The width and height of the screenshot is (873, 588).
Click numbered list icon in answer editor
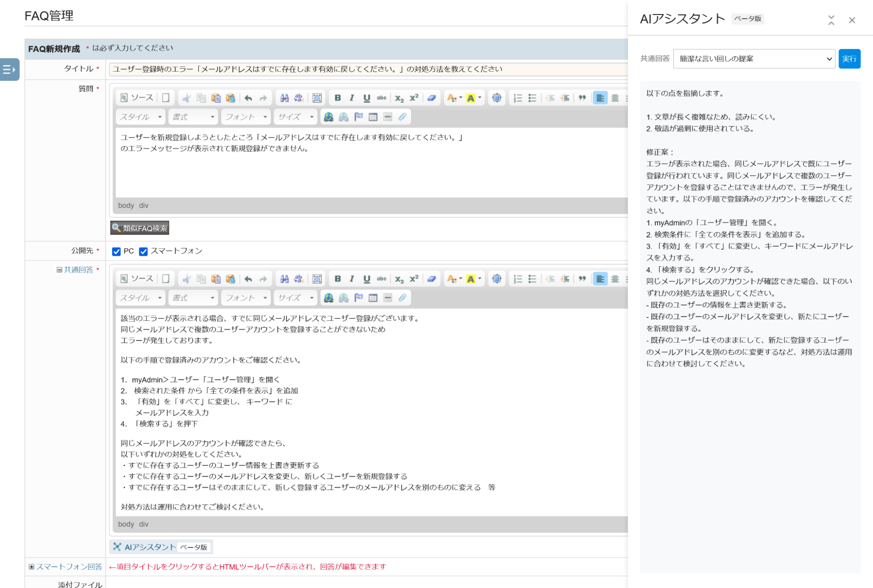pyautogui.click(x=518, y=279)
